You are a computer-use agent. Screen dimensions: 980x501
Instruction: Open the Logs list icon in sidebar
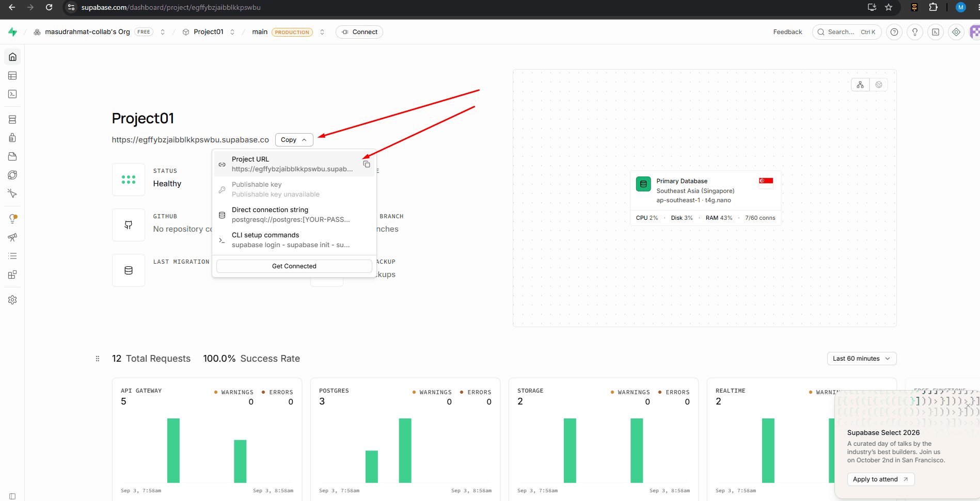pos(12,256)
